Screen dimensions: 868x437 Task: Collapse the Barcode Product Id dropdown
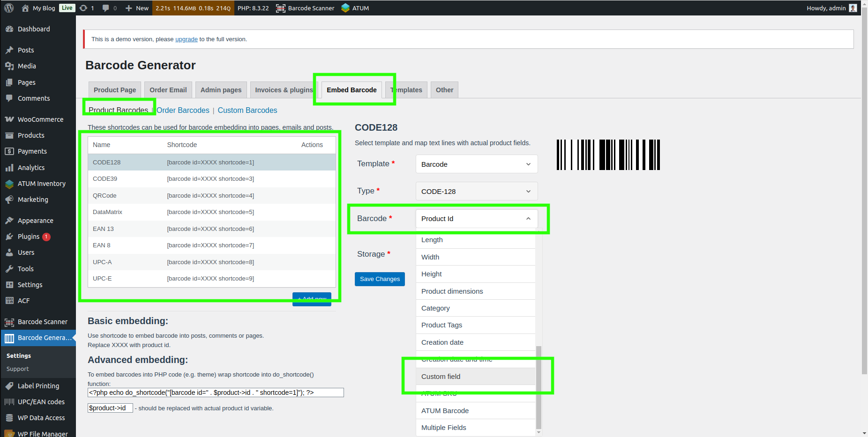tap(477, 219)
